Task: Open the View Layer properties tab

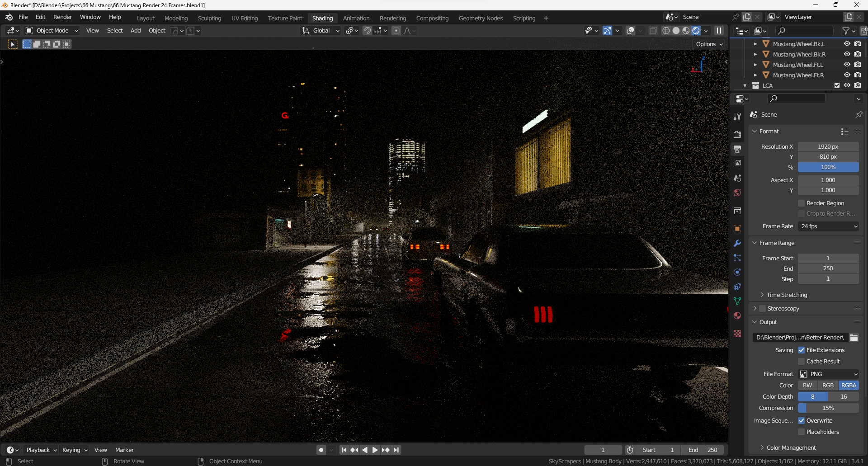Action: point(737,164)
